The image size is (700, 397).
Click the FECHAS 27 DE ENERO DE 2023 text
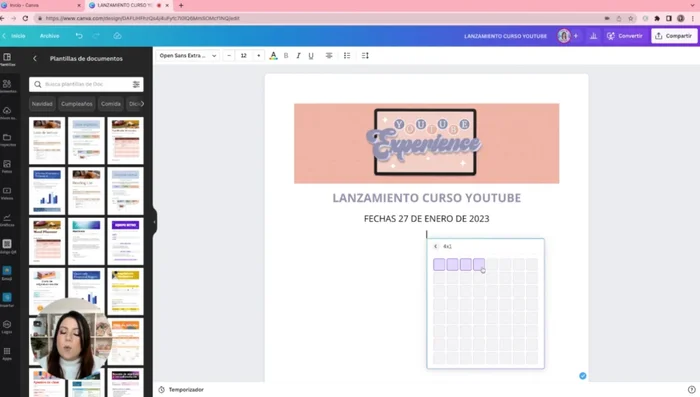tap(426, 219)
